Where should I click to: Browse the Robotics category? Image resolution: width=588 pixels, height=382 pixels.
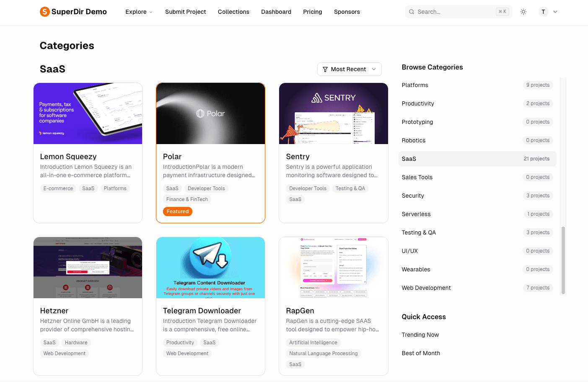click(x=477, y=140)
